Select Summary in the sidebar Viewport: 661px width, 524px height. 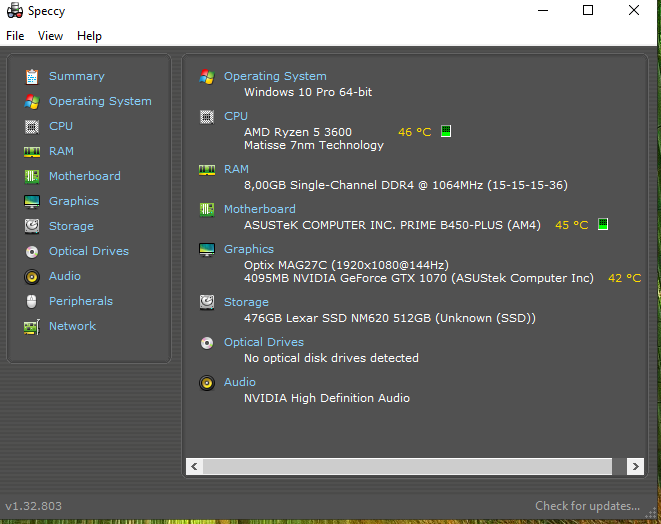point(77,76)
